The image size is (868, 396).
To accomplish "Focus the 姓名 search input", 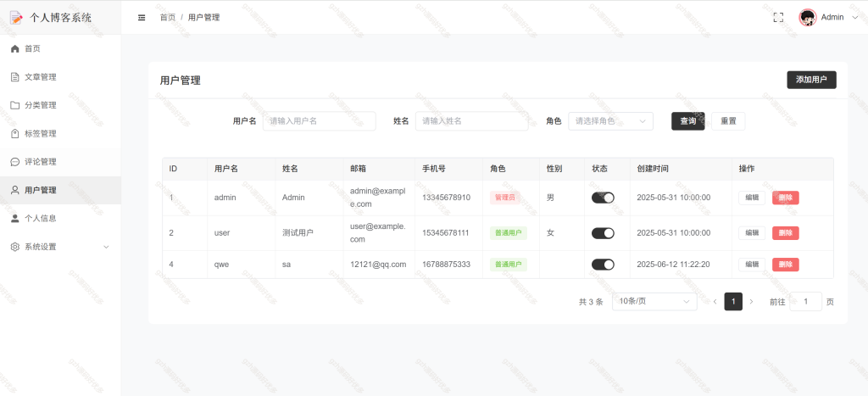I will coord(471,121).
